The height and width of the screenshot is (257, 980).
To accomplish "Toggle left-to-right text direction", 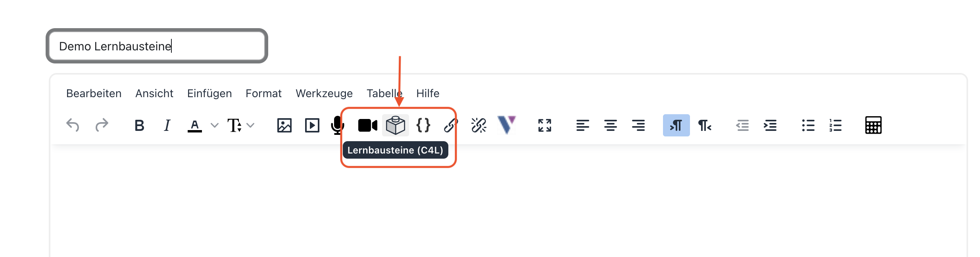I will [x=676, y=125].
